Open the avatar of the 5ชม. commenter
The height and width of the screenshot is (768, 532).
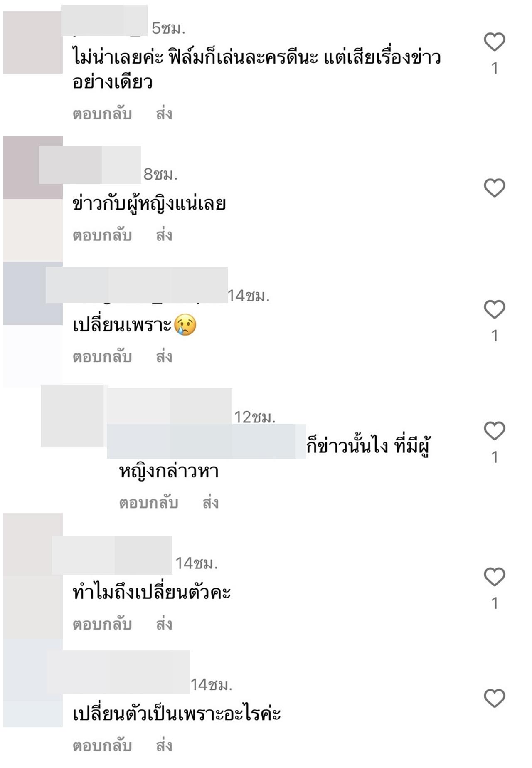click(x=33, y=42)
